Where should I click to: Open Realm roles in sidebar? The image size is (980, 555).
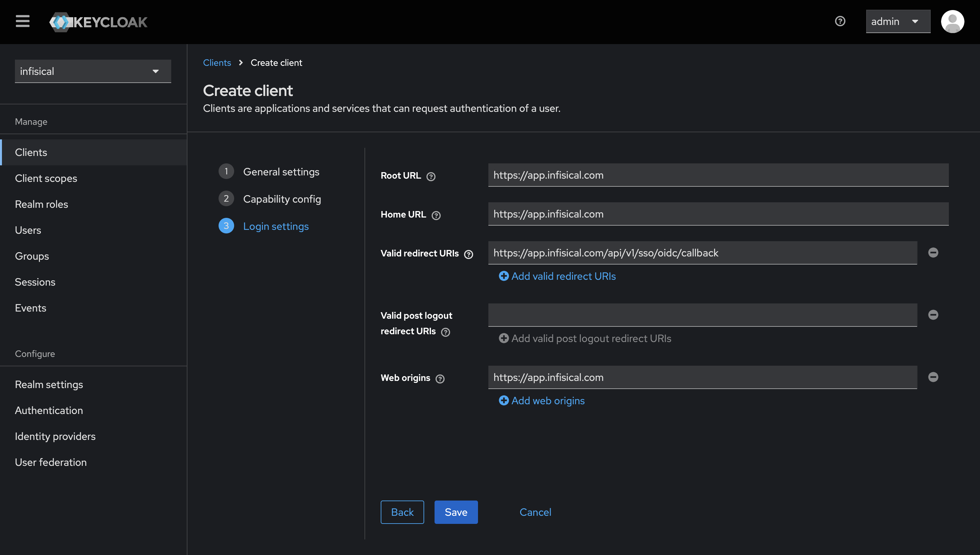pos(93,204)
